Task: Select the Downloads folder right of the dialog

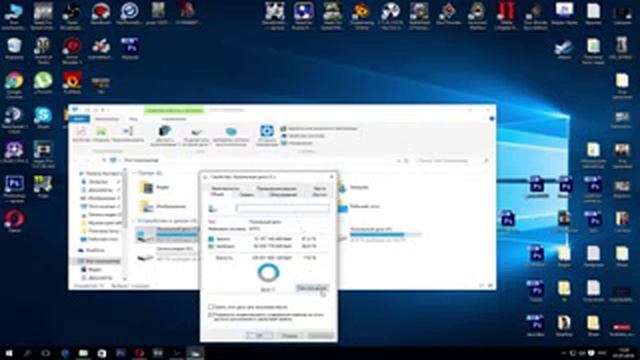Action: pos(353,187)
